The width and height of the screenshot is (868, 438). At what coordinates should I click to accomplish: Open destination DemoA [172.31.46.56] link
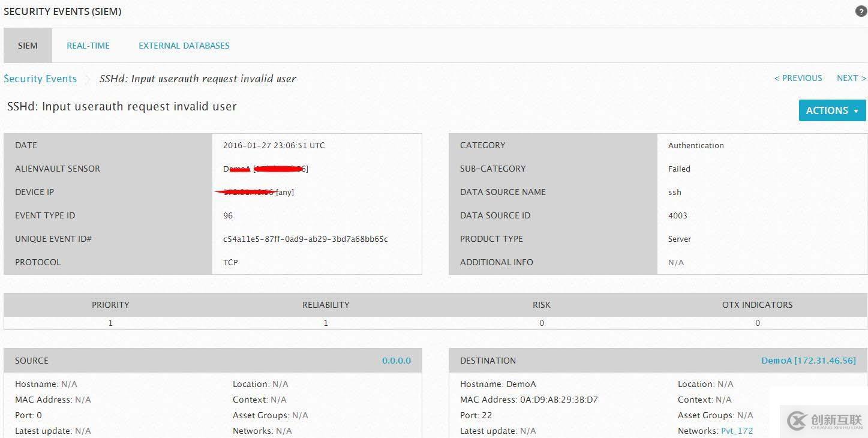[x=809, y=361]
